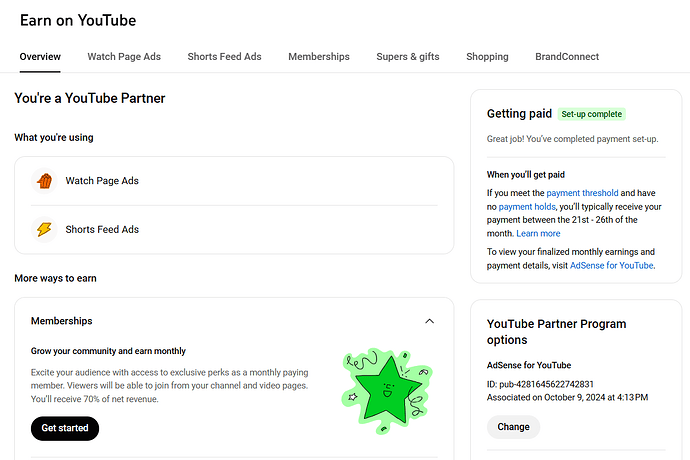Image resolution: width=690 pixels, height=460 pixels.
Task: Click the Change AdSense button
Action: [513, 427]
